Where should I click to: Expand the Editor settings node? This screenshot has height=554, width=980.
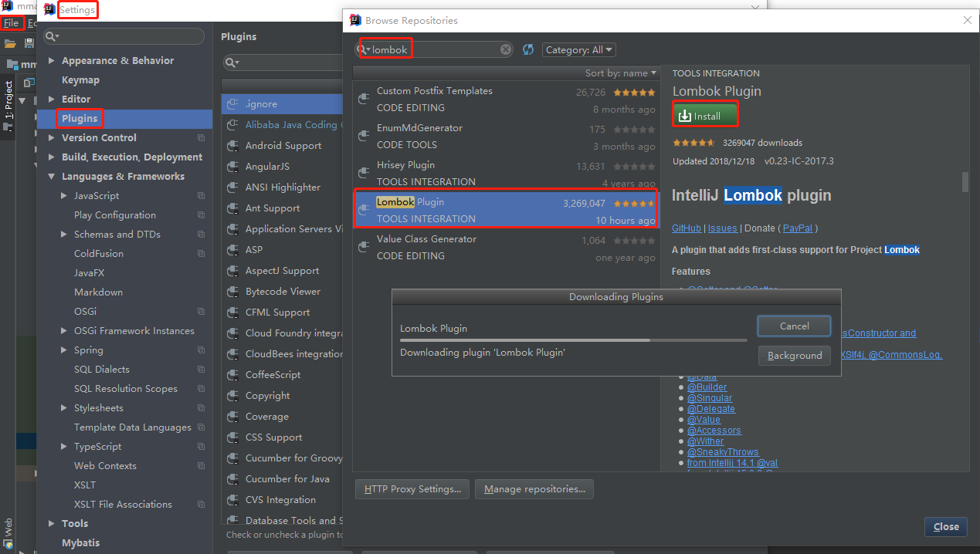tap(52, 100)
